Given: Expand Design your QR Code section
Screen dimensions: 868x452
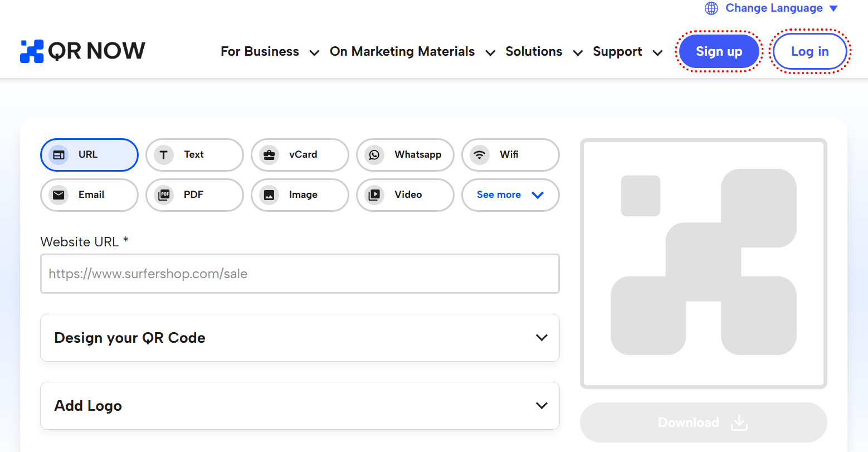Looking at the screenshot, I should (300, 338).
